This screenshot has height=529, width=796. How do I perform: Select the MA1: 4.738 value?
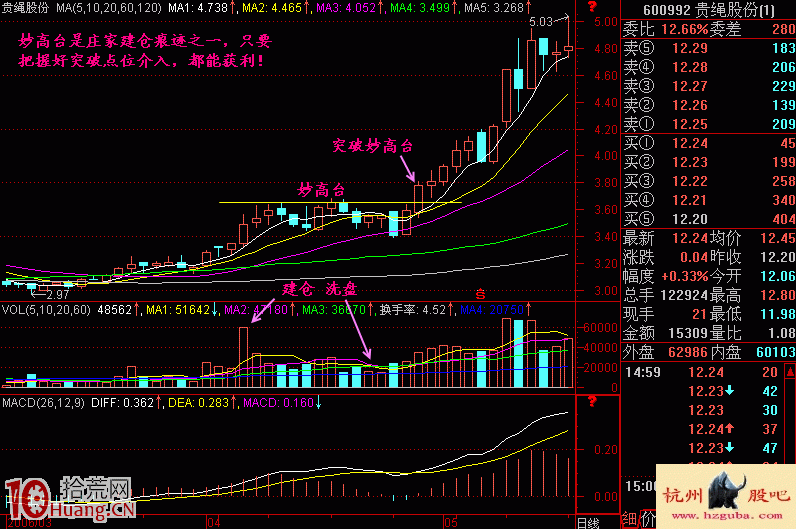(x=197, y=8)
